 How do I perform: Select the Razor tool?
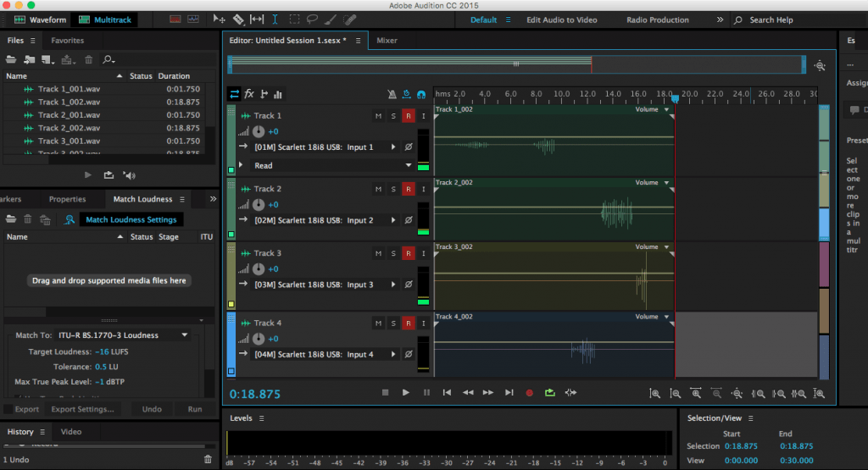[238, 19]
